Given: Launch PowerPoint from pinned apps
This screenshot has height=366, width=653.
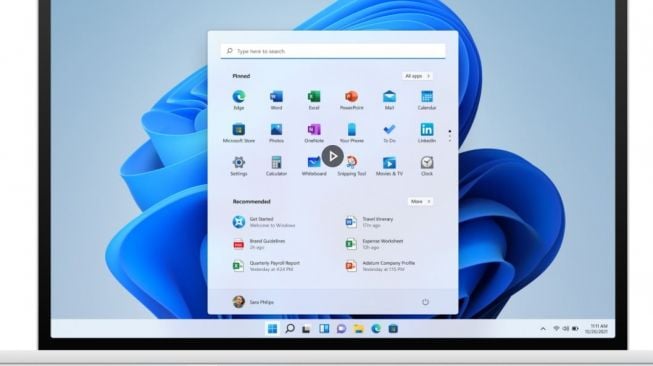Looking at the screenshot, I should 351,100.
